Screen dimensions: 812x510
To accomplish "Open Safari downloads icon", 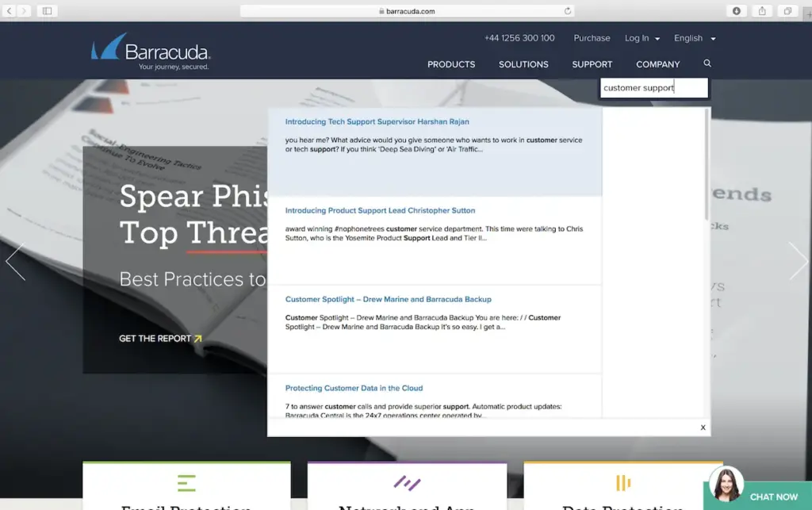I will (x=737, y=11).
